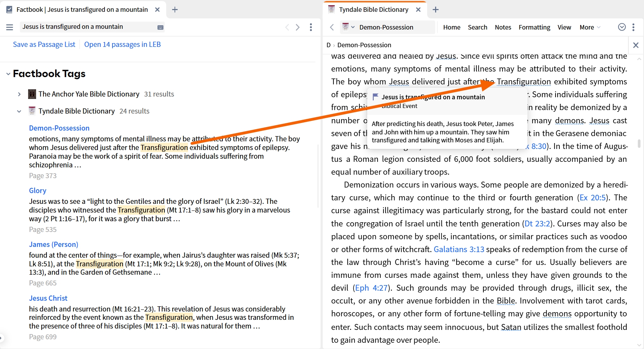Click the underlined Bible word in dictionary
Screen dimensions: 644x349
point(506,301)
